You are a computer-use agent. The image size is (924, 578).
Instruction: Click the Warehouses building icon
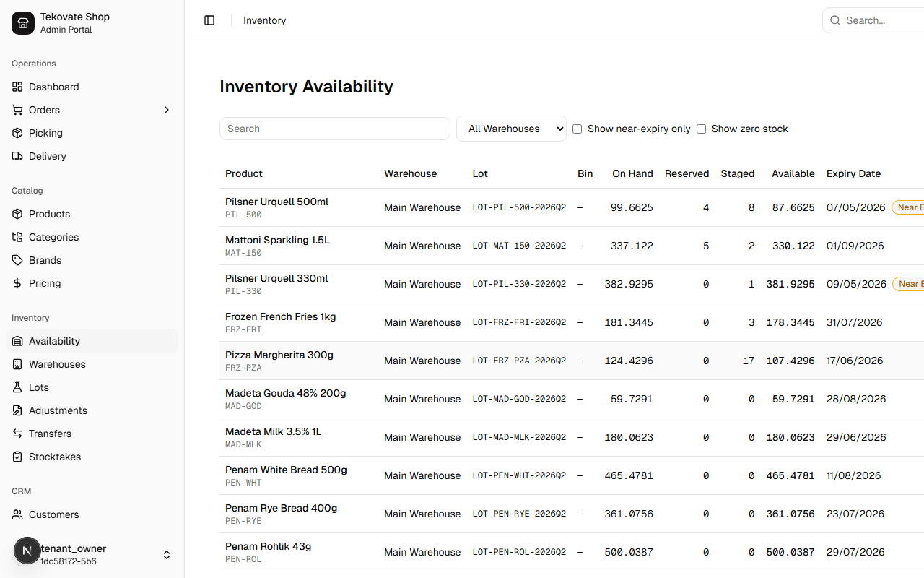pos(17,364)
